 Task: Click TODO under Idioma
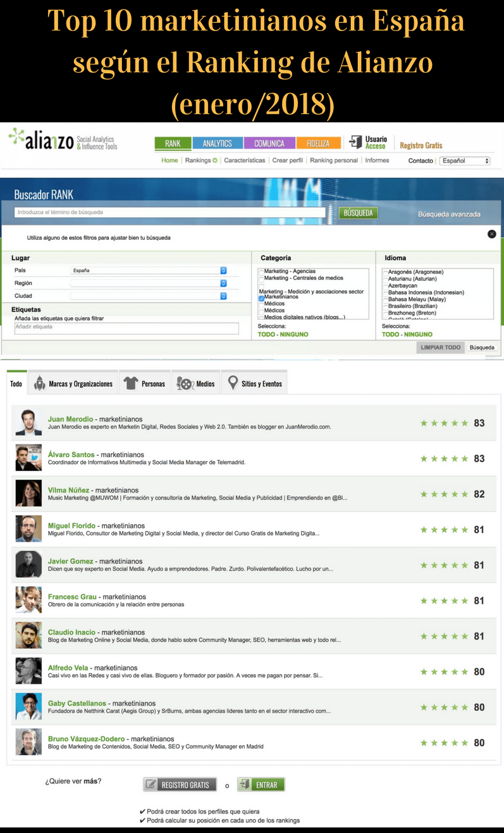point(390,334)
